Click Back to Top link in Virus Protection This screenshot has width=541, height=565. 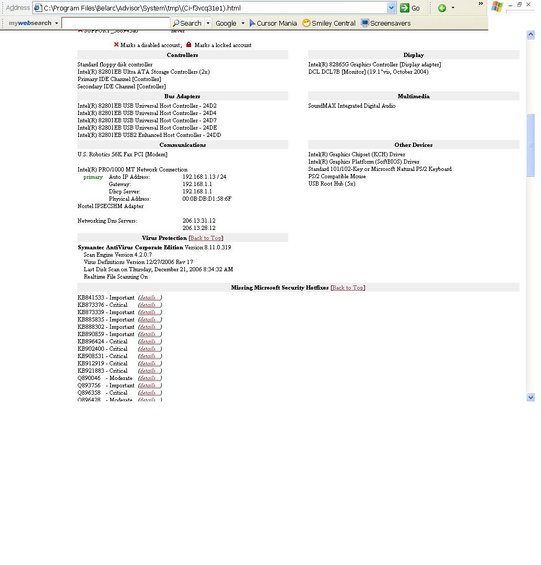tap(206, 238)
